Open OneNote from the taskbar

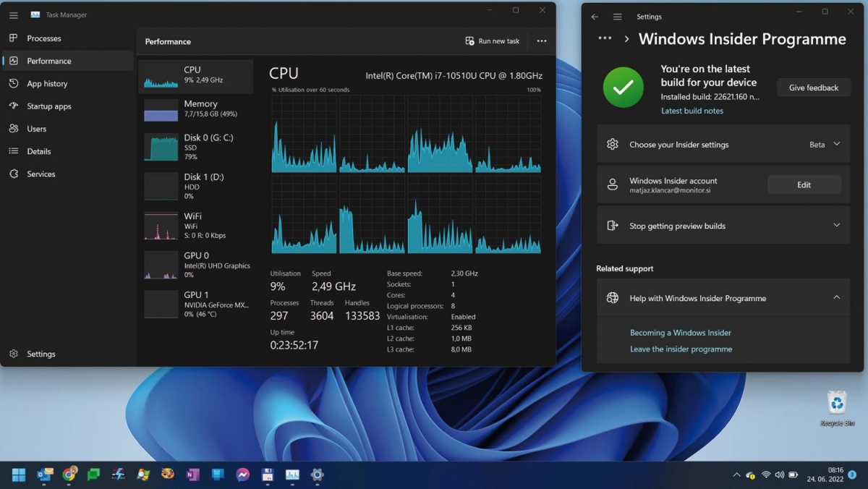tap(192, 475)
